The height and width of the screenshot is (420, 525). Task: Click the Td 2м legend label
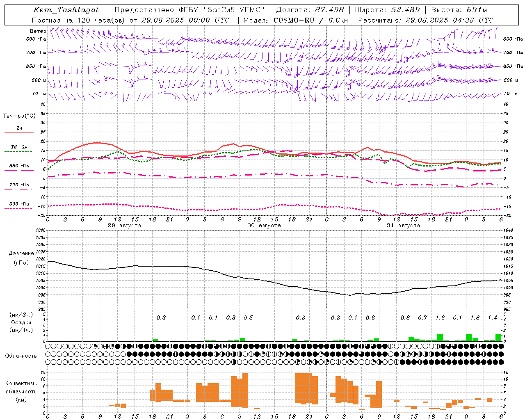(19, 147)
